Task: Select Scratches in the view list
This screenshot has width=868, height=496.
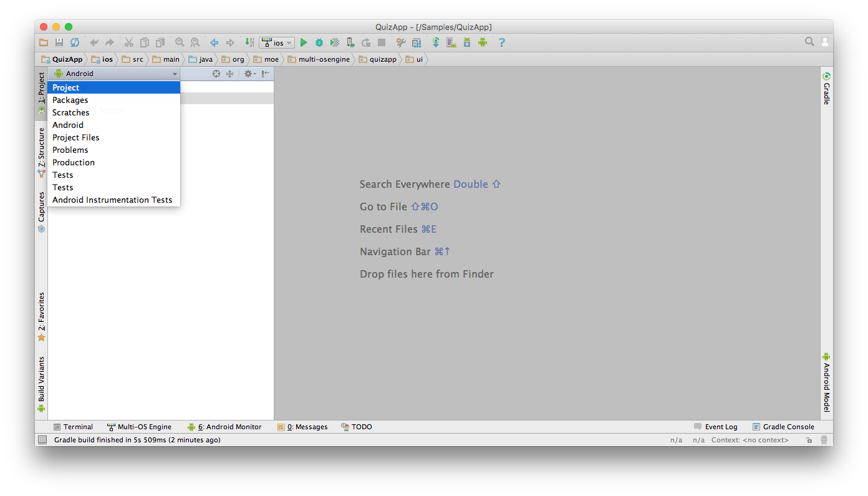Action: tap(114, 112)
